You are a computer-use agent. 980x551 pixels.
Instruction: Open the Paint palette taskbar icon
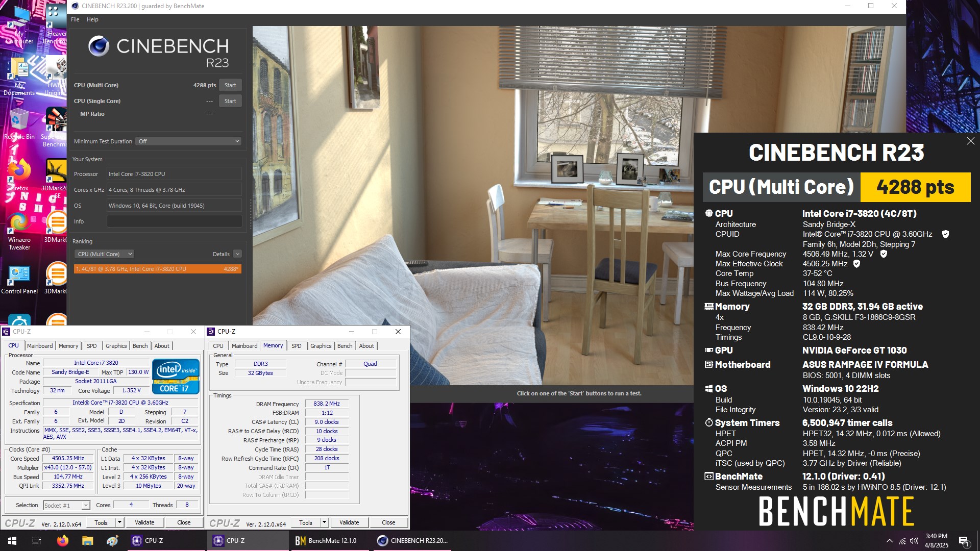coord(112,541)
